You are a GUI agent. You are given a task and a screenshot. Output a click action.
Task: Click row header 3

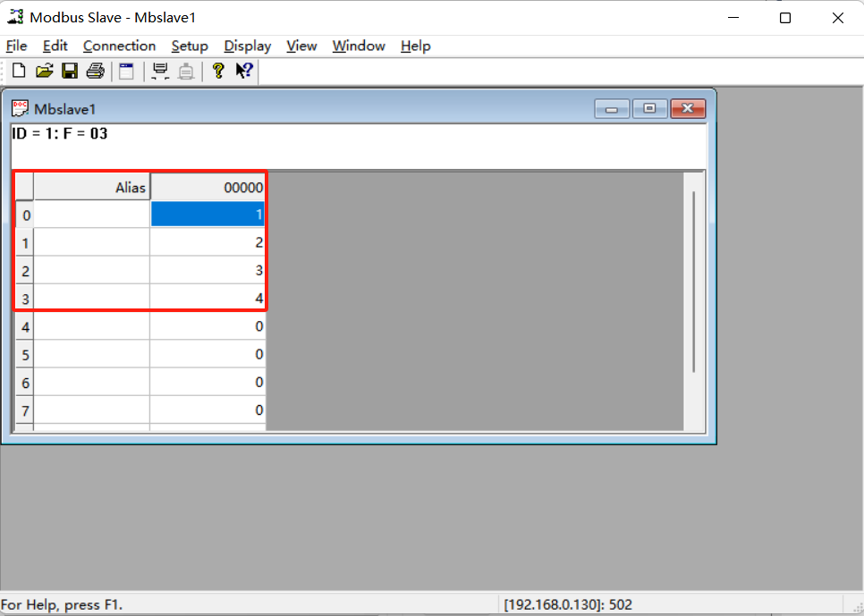coord(25,299)
